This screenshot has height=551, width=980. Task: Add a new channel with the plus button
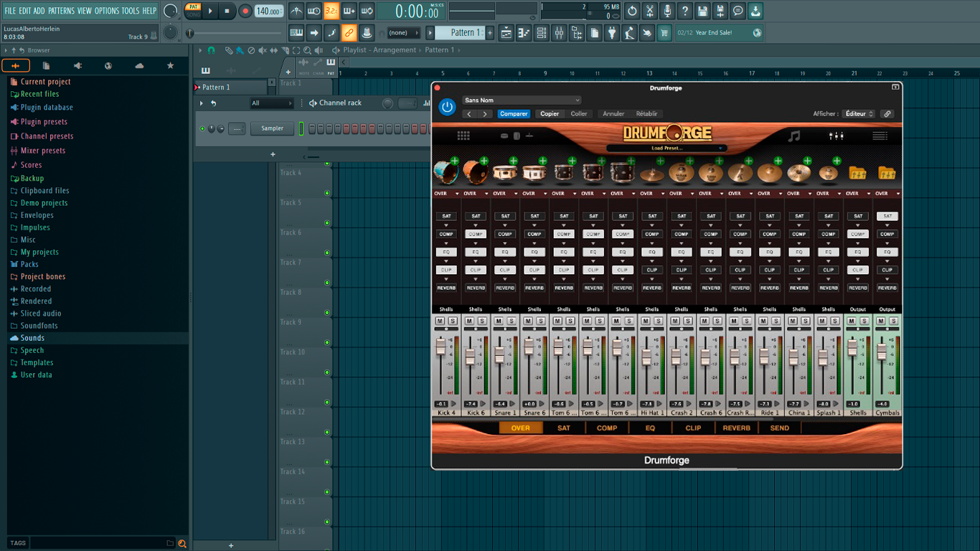pyautogui.click(x=273, y=154)
